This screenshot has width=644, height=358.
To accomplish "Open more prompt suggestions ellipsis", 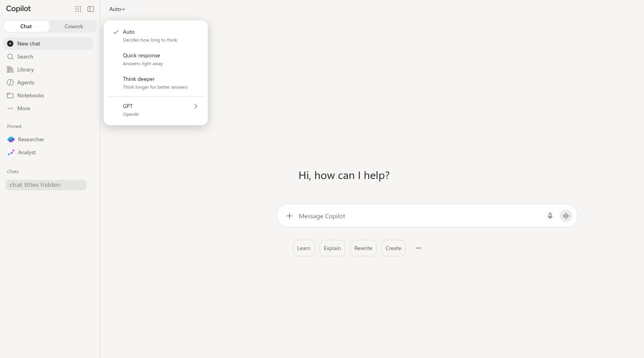I will click(x=419, y=248).
